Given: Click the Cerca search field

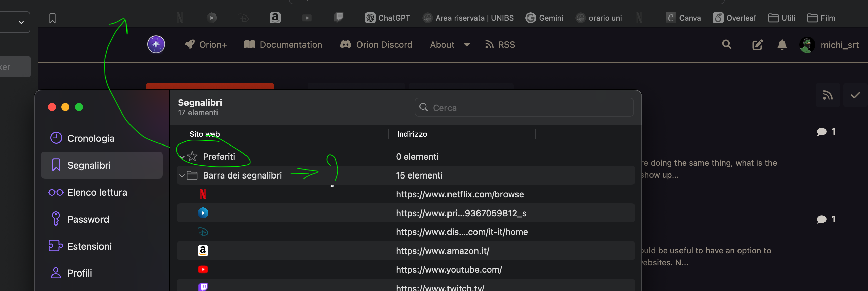Looking at the screenshot, I should [524, 108].
